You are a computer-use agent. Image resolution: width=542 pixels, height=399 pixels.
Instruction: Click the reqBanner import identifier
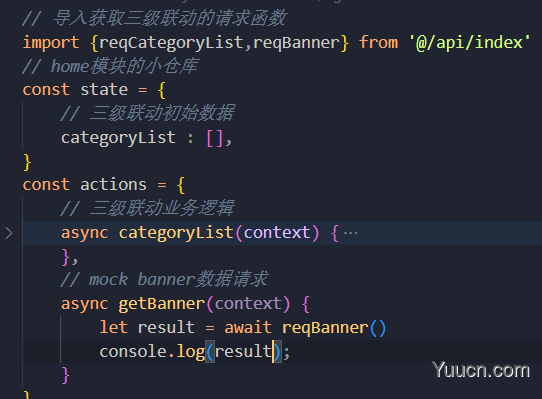tap(297, 43)
